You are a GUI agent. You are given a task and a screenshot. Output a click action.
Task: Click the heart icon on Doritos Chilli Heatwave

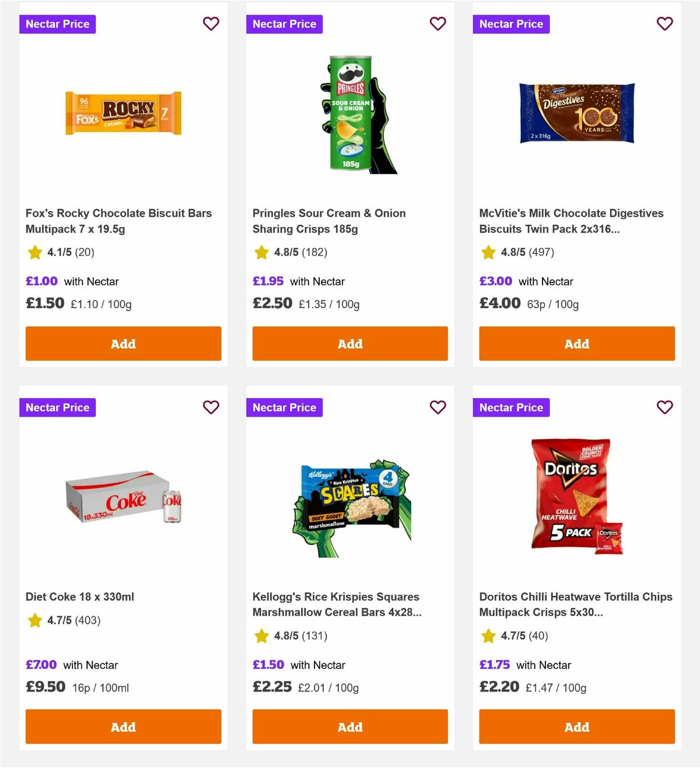664,407
